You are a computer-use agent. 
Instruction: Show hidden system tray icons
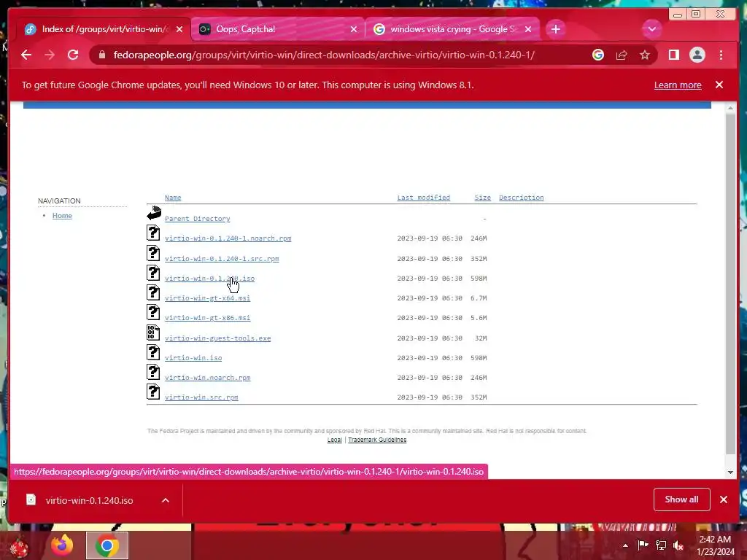625,545
